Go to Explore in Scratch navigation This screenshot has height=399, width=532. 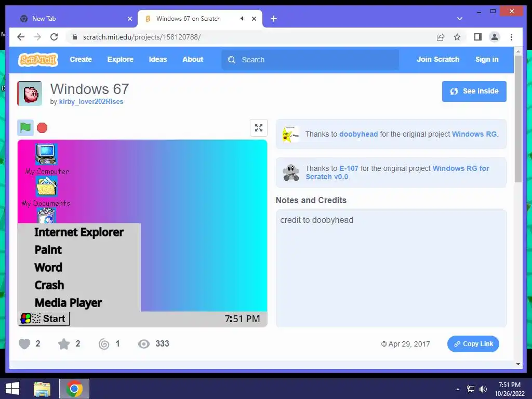(121, 59)
